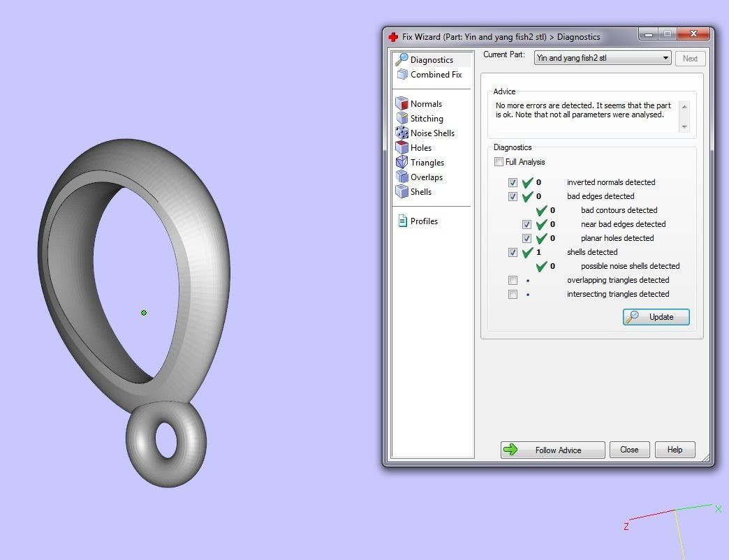Image resolution: width=729 pixels, height=560 pixels.
Task: Click the Normals red cube icon
Action: [x=402, y=103]
